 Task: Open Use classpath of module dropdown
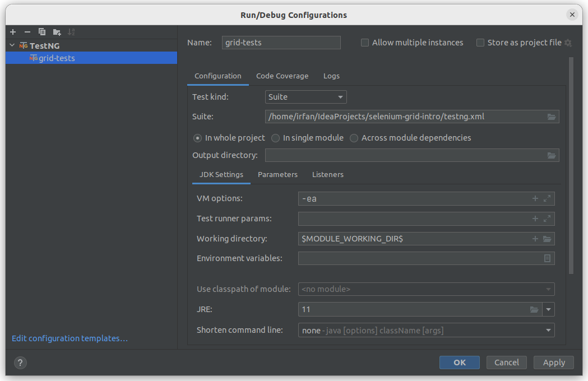427,289
